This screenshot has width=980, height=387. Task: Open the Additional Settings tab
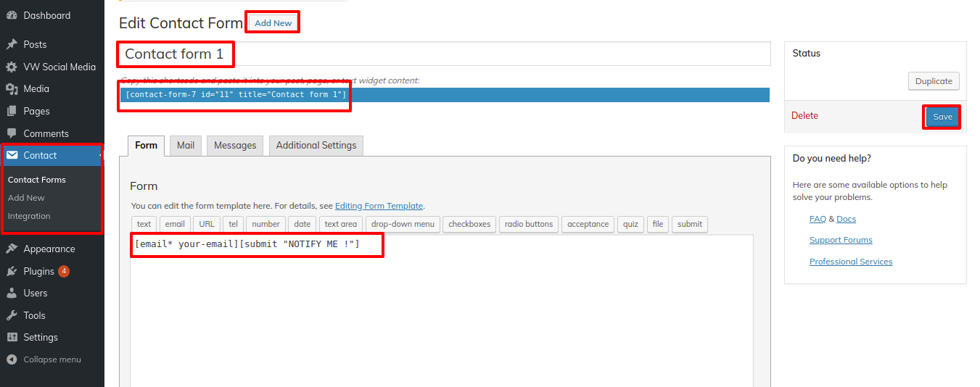(316, 146)
